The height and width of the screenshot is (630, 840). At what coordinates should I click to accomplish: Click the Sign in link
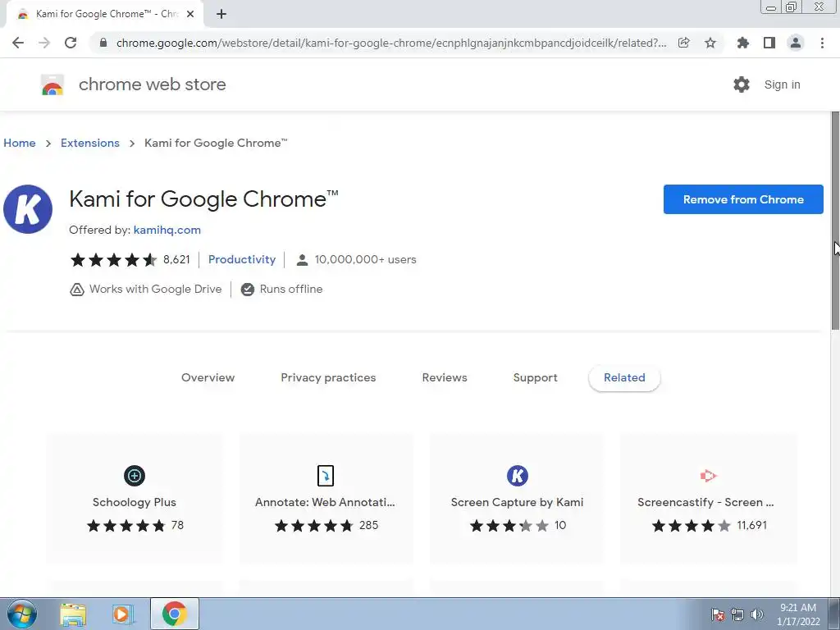(782, 84)
